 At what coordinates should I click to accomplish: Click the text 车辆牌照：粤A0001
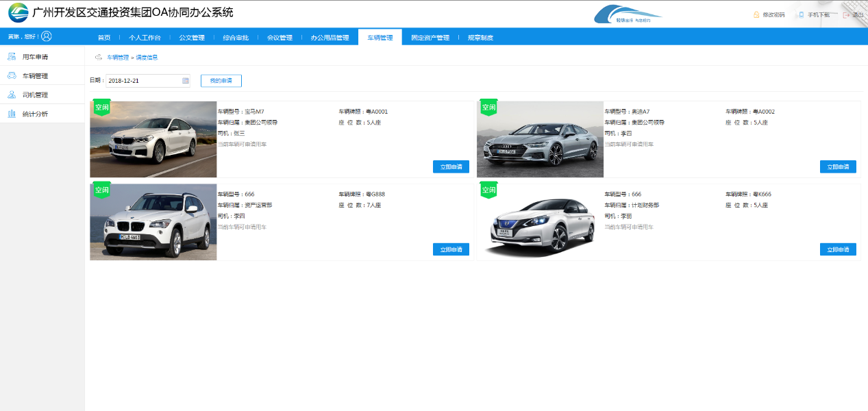363,112
